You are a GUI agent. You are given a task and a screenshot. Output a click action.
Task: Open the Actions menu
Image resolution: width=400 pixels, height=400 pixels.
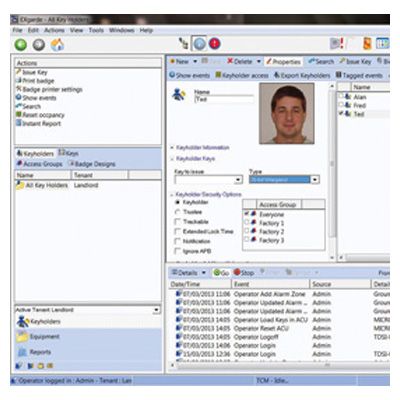[54, 30]
